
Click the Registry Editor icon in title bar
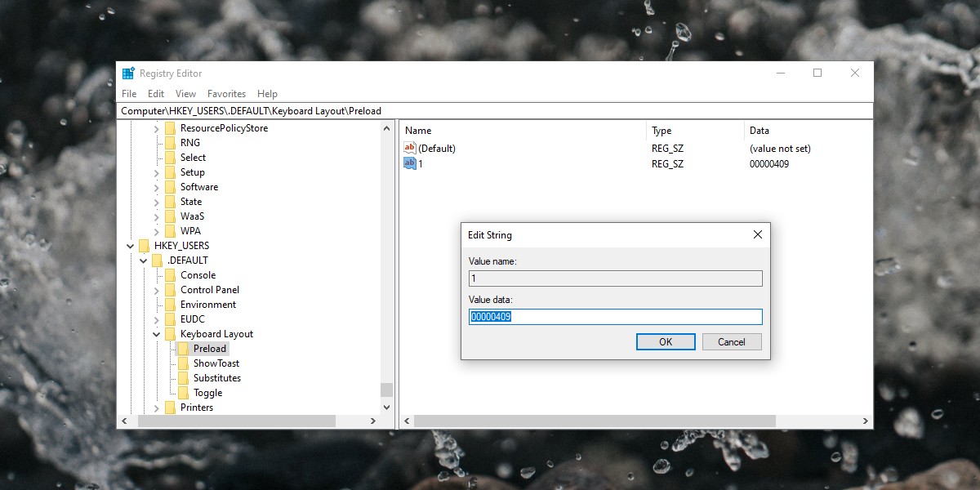[x=127, y=73]
